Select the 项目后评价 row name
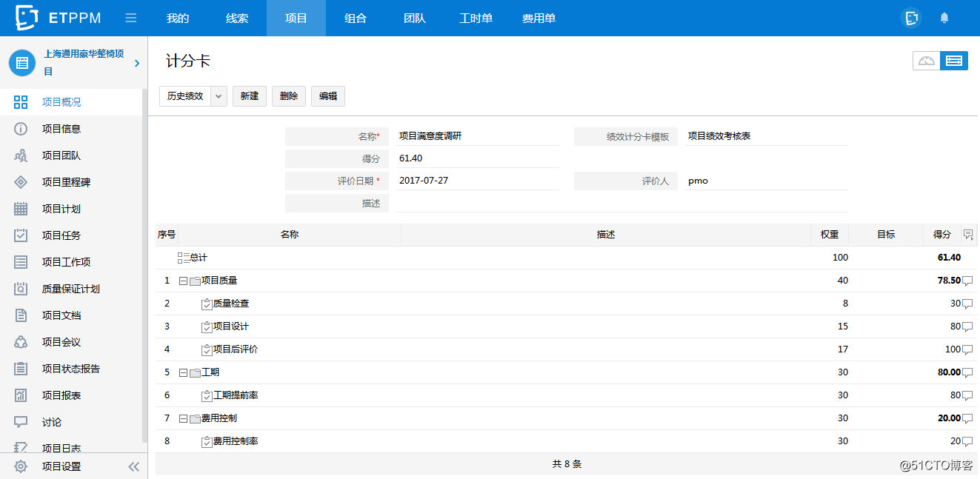Viewport: 980px width, 479px height. (236, 349)
